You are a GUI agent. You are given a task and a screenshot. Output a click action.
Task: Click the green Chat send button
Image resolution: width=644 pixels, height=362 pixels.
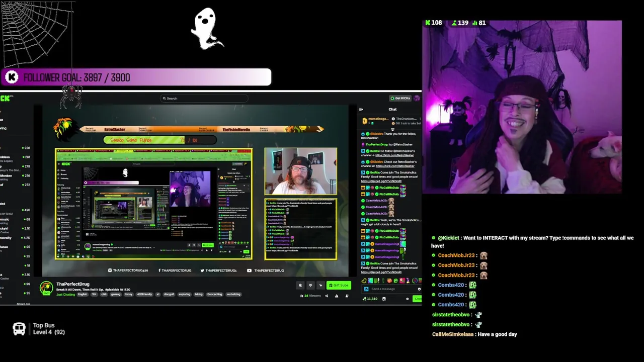[417, 299]
